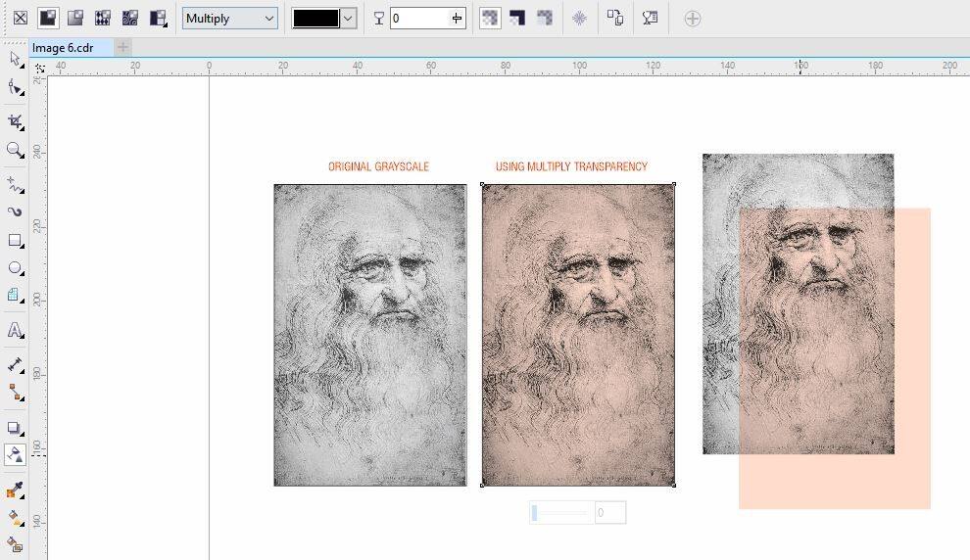
Task: Click Edit transparency icon
Action: [x=650, y=18]
